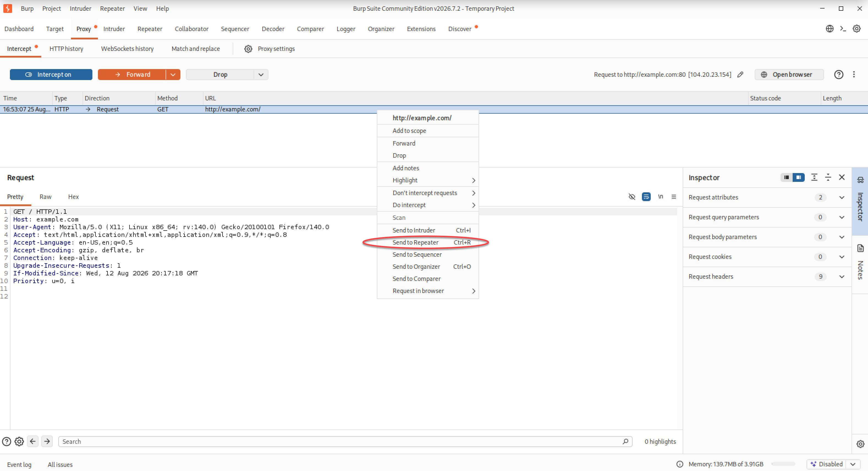Open the main settings gear in the top bar
Viewport: 868px width, 471px height.
[x=856, y=29]
